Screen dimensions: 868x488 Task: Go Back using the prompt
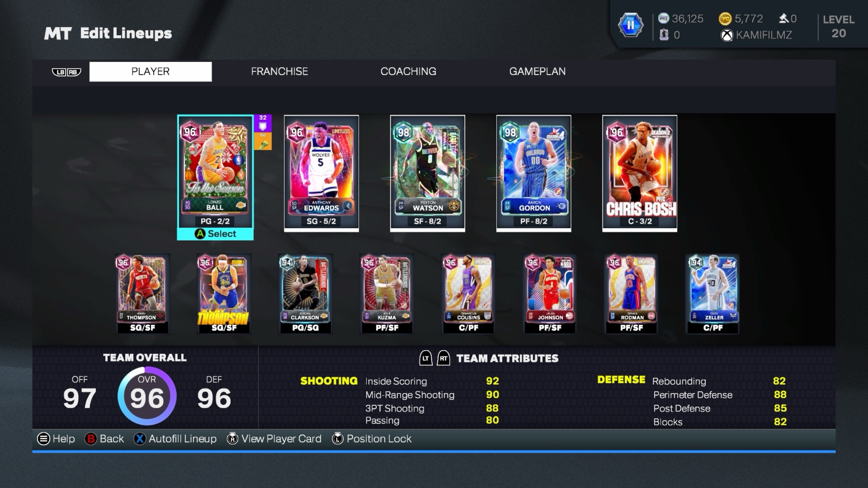pos(104,439)
